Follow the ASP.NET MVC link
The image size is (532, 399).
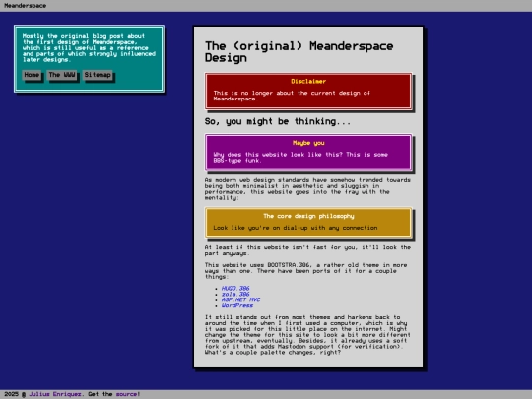tap(241, 299)
